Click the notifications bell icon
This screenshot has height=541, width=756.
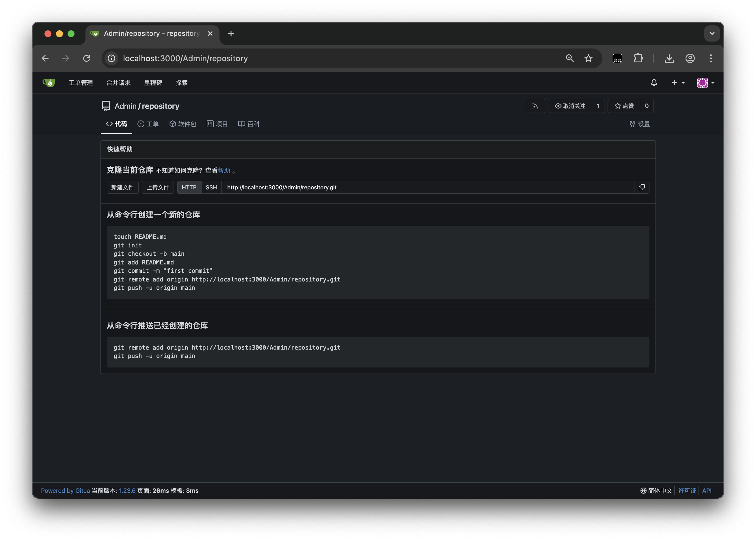[x=654, y=83]
